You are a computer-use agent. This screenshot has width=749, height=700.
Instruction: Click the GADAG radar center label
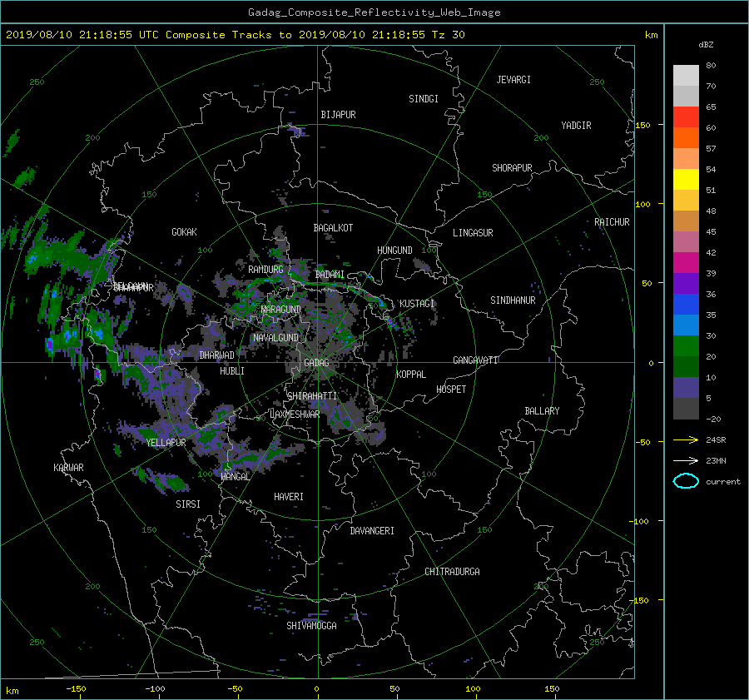[316, 363]
